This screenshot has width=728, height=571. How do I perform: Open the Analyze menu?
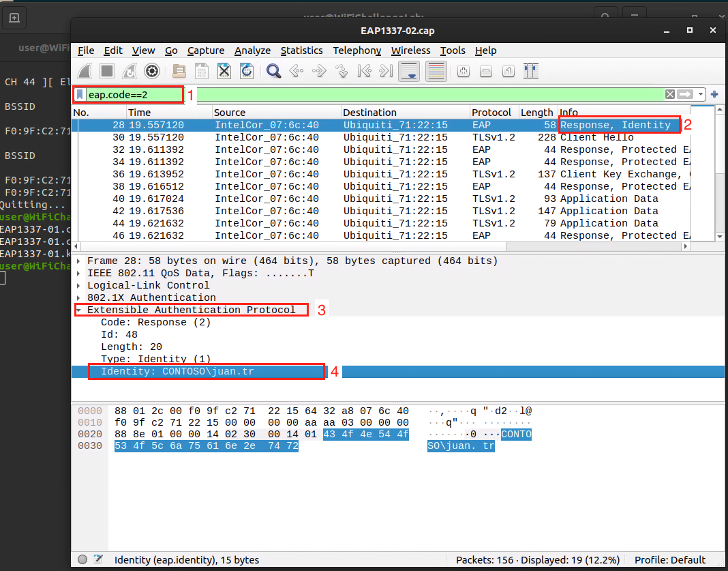point(252,50)
